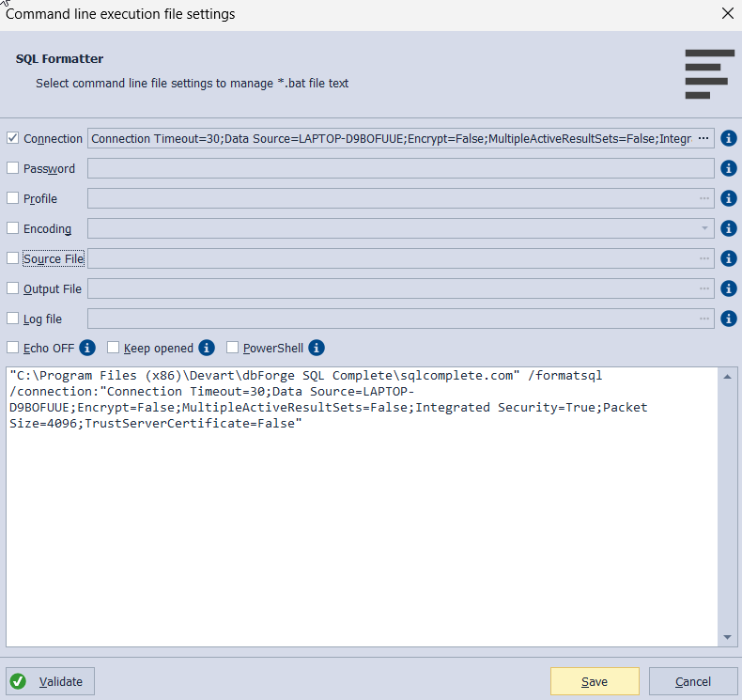
Task: Open info tooltip for Output File
Action: coord(729,288)
